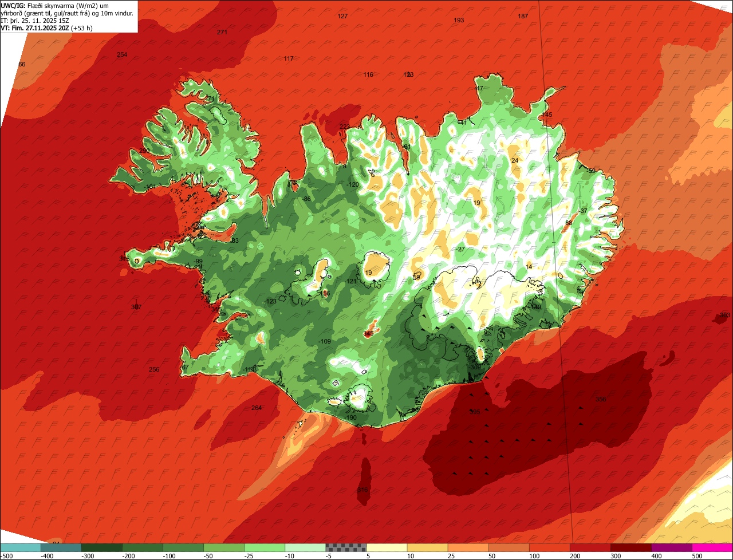Click the map value '47' on the northeast peninsula
This screenshot has height=560, width=733.
[x=479, y=88]
